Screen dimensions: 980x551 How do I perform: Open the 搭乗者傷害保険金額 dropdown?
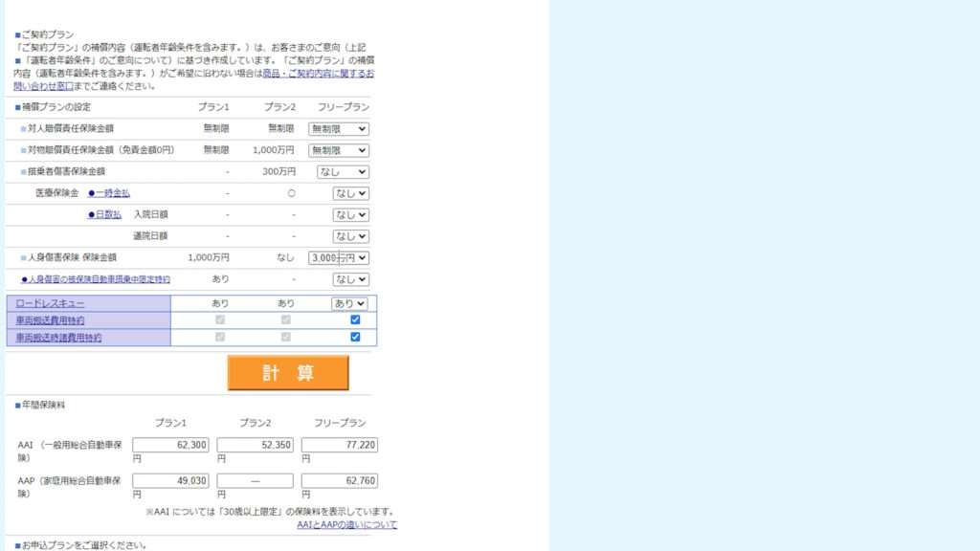(343, 172)
